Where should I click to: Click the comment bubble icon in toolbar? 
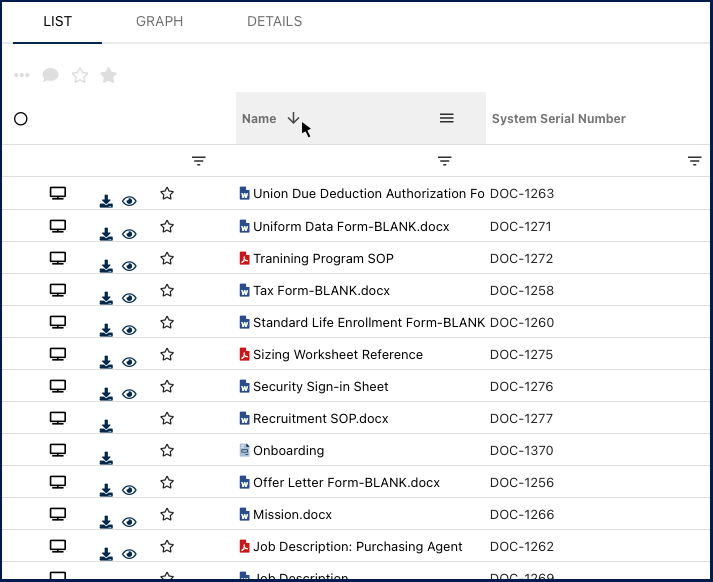50,75
